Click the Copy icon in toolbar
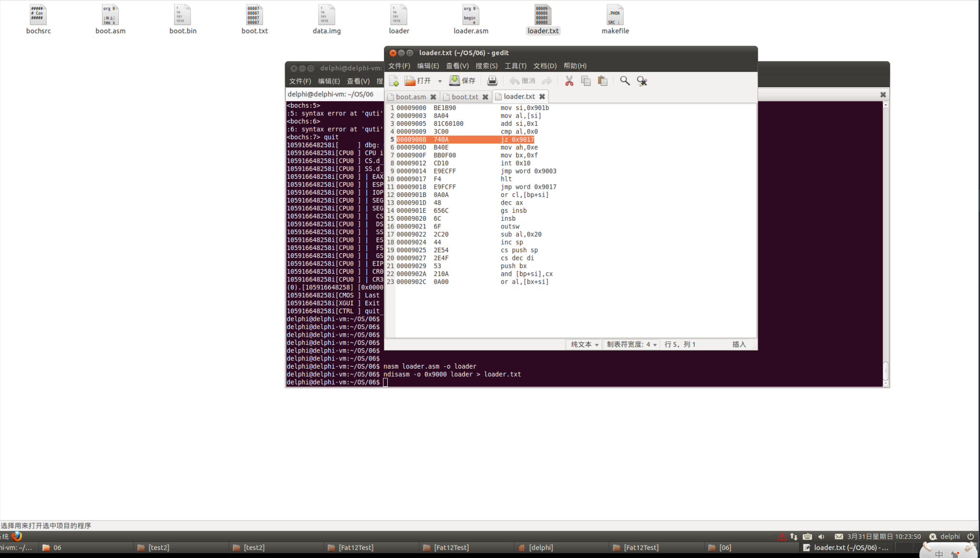The width and height of the screenshot is (980, 558). (x=586, y=81)
